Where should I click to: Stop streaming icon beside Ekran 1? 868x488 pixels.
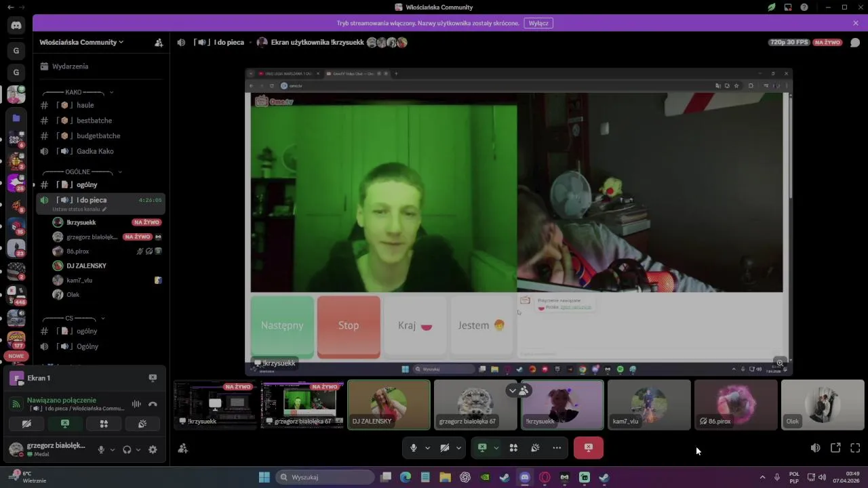point(153,378)
